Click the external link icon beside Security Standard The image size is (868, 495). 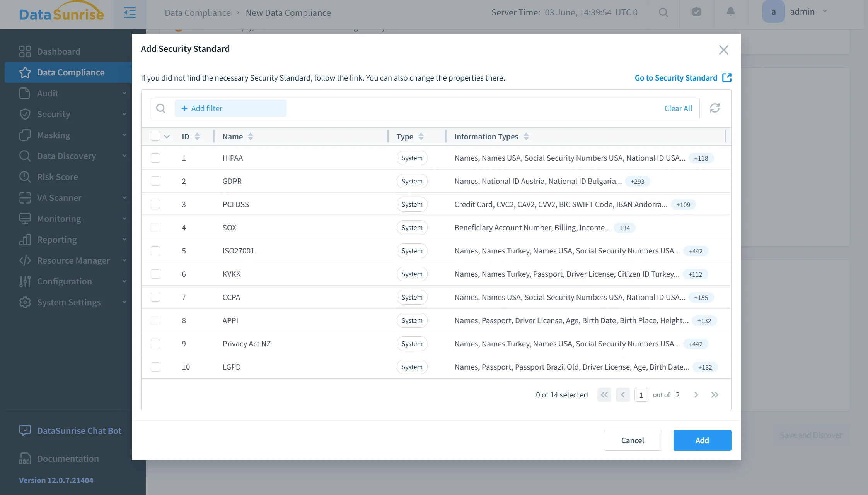(727, 78)
